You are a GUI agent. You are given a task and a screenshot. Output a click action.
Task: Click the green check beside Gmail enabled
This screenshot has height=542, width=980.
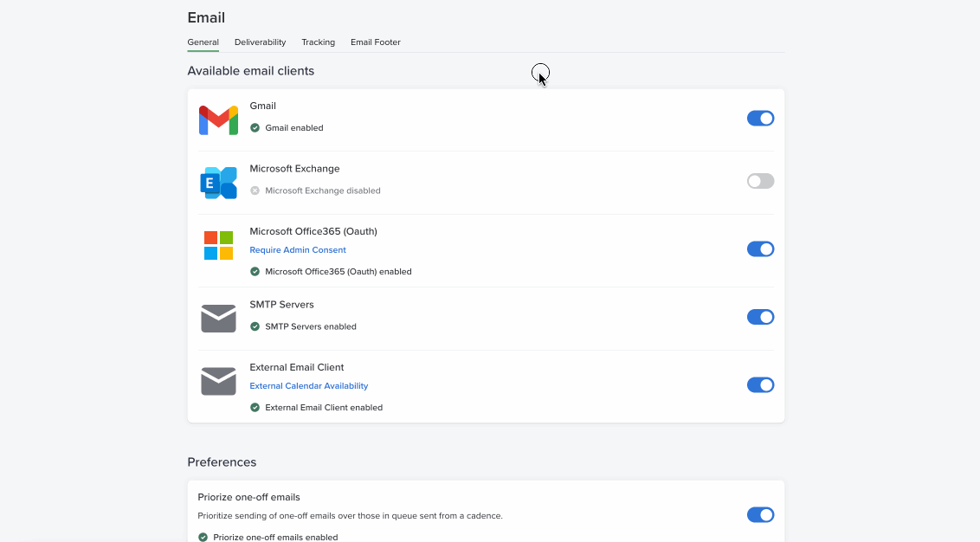click(255, 127)
